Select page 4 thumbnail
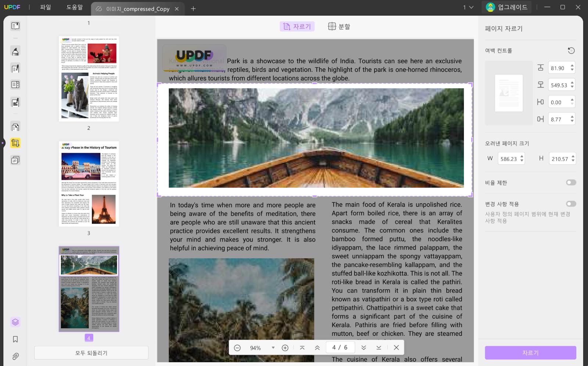 coord(89,289)
